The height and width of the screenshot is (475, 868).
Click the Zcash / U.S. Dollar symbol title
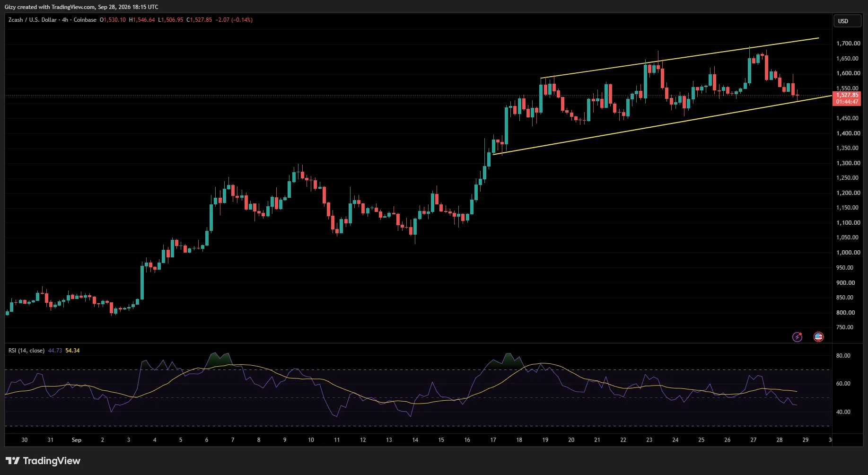[x=32, y=20]
